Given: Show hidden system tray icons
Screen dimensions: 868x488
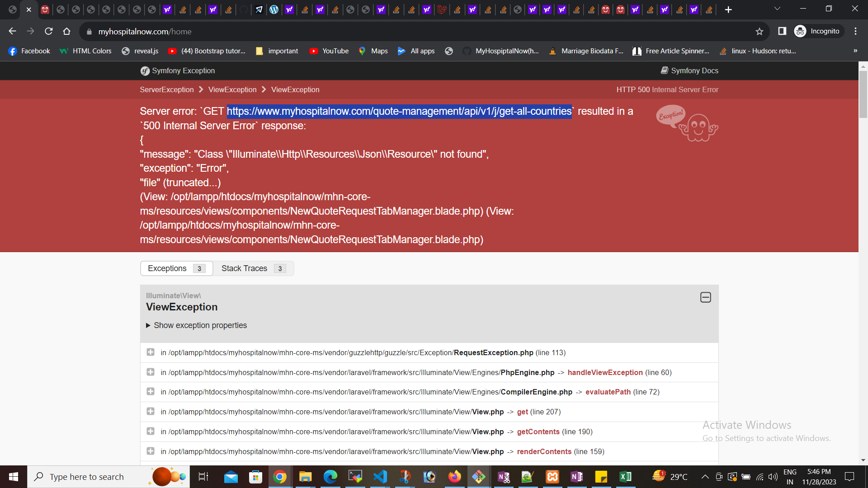Looking at the screenshot, I should (x=705, y=477).
